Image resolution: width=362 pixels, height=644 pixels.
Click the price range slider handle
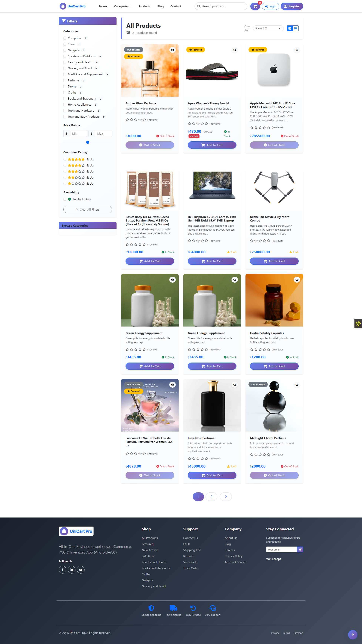tap(88, 142)
